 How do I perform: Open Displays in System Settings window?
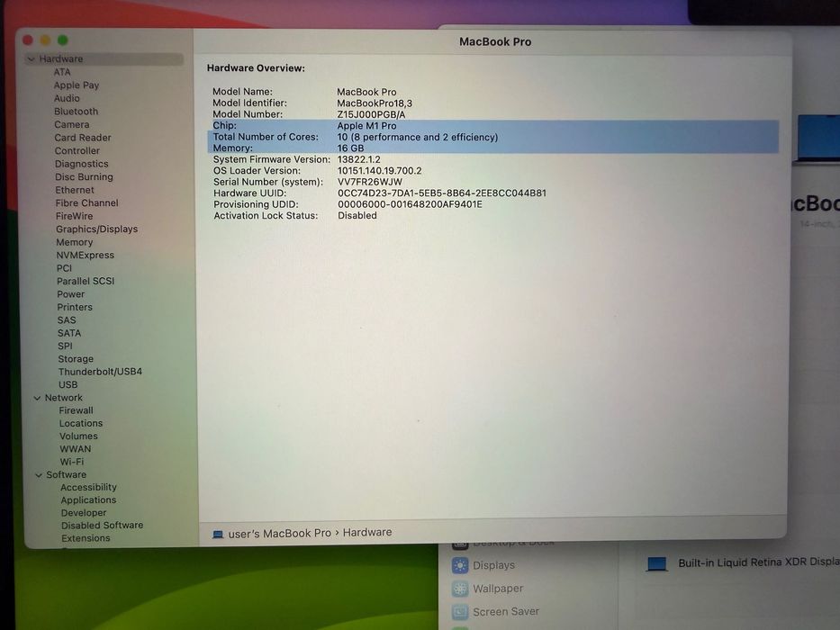point(483,566)
